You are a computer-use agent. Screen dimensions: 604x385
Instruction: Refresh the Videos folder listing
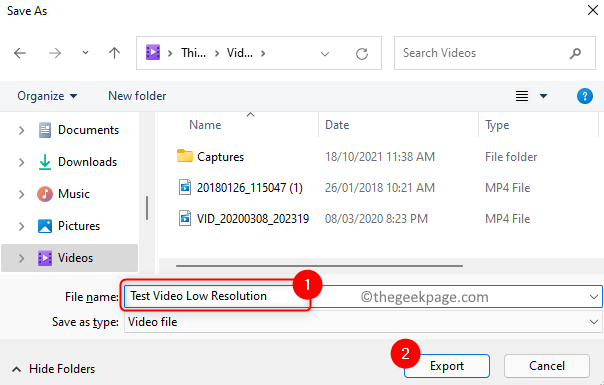(x=362, y=54)
